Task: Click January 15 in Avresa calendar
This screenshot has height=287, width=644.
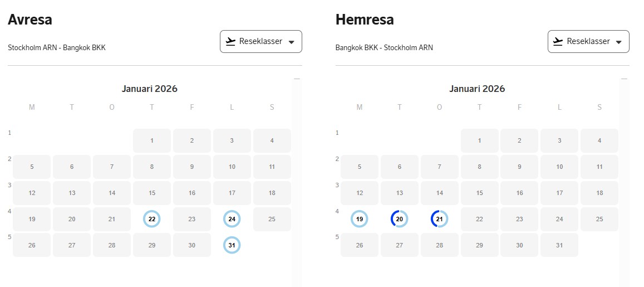Action: pyautogui.click(x=152, y=193)
